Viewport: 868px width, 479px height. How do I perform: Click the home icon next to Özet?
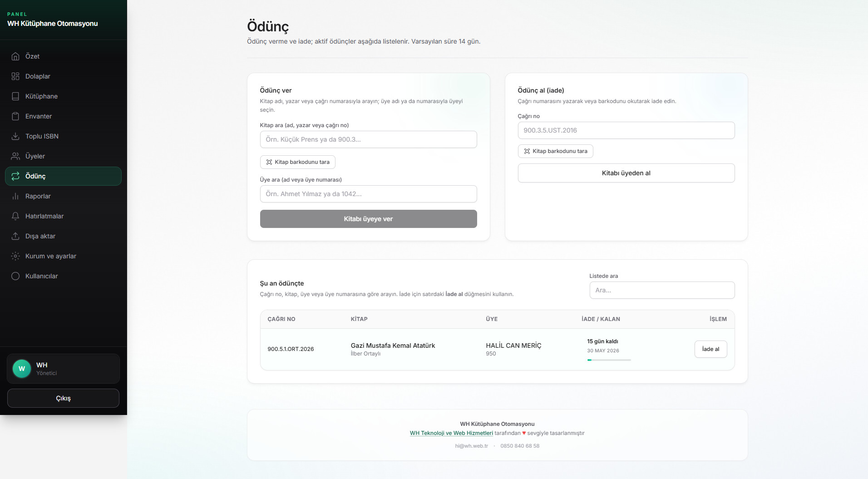15,56
